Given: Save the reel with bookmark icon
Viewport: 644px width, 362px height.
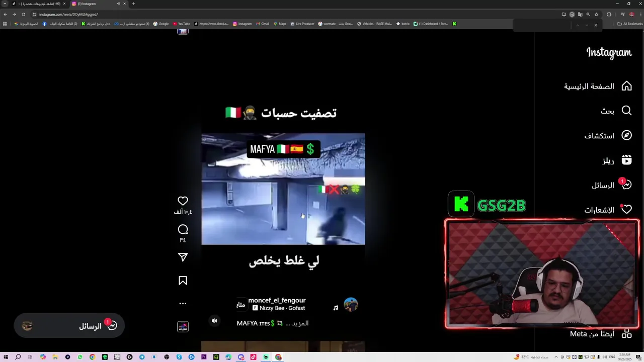Looking at the screenshot, I should (183, 281).
